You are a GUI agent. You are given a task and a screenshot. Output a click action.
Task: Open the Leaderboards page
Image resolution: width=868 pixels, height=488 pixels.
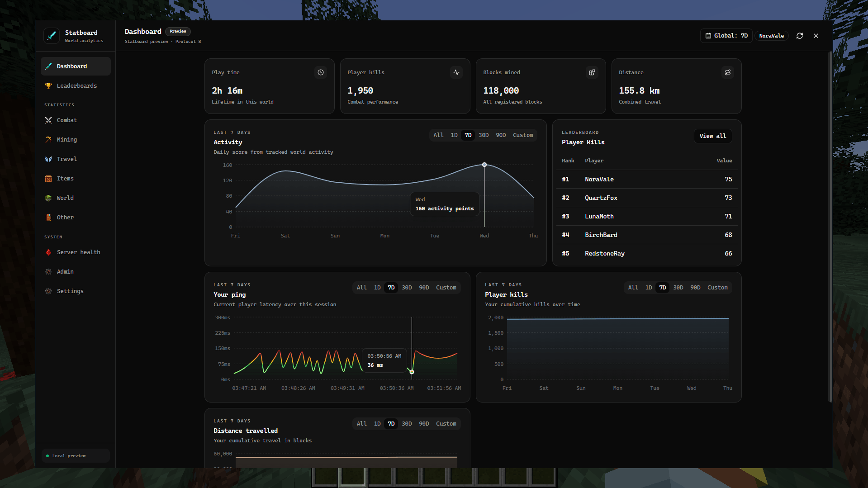tap(76, 85)
